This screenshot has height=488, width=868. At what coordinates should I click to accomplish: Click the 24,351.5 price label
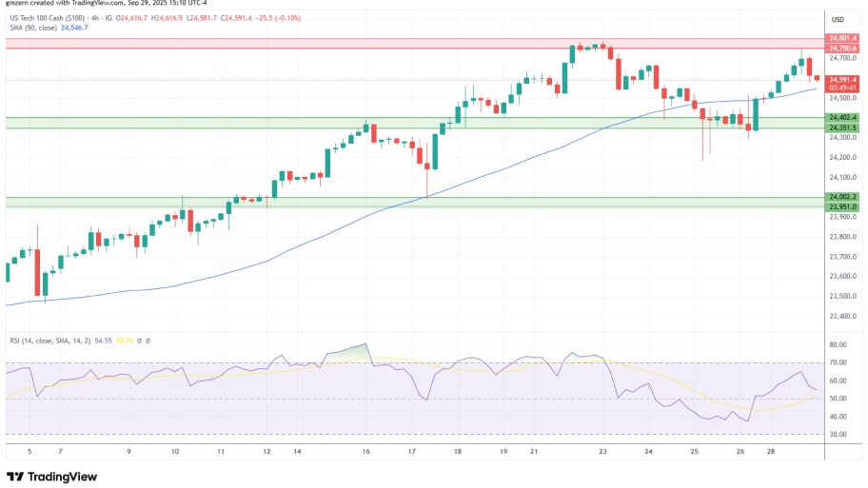point(842,127)
